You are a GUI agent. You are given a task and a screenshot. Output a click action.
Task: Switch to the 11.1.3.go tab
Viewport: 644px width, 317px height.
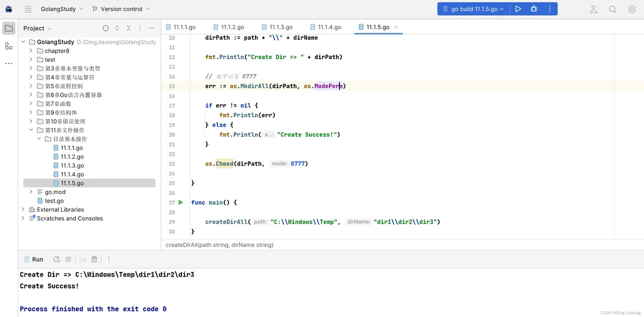click(x=277, y=27)
